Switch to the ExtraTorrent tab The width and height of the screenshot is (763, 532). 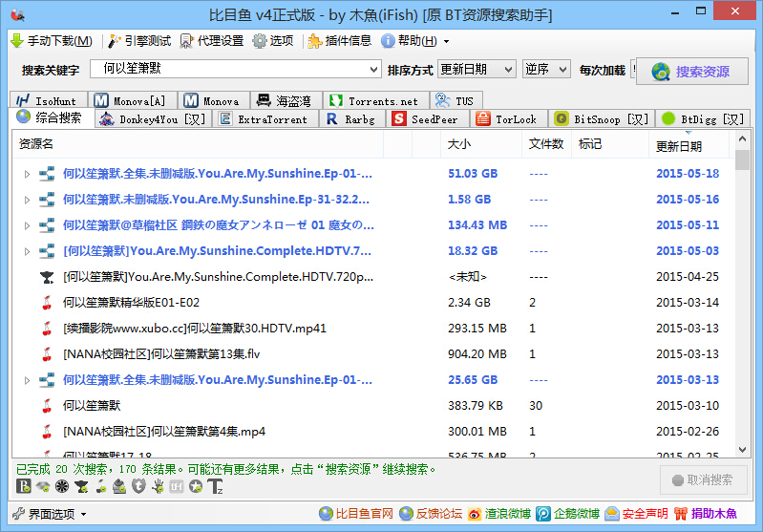click(x=265, y=119)
